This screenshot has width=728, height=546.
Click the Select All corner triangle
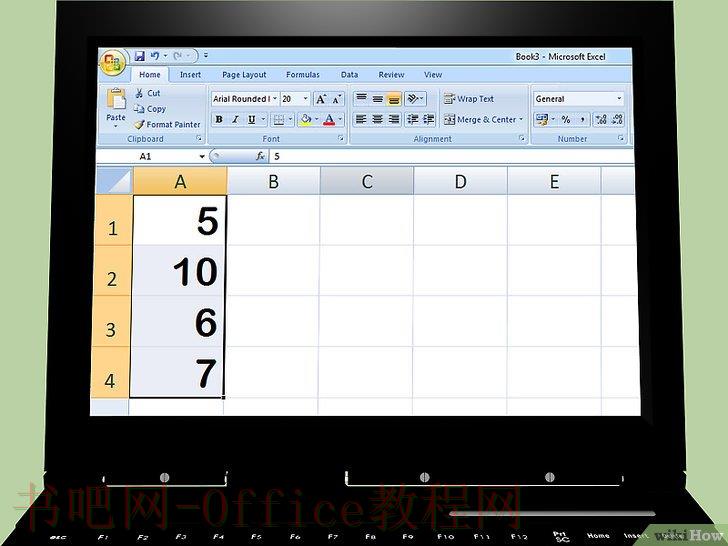pyautogui.click(x=114, y=181)
